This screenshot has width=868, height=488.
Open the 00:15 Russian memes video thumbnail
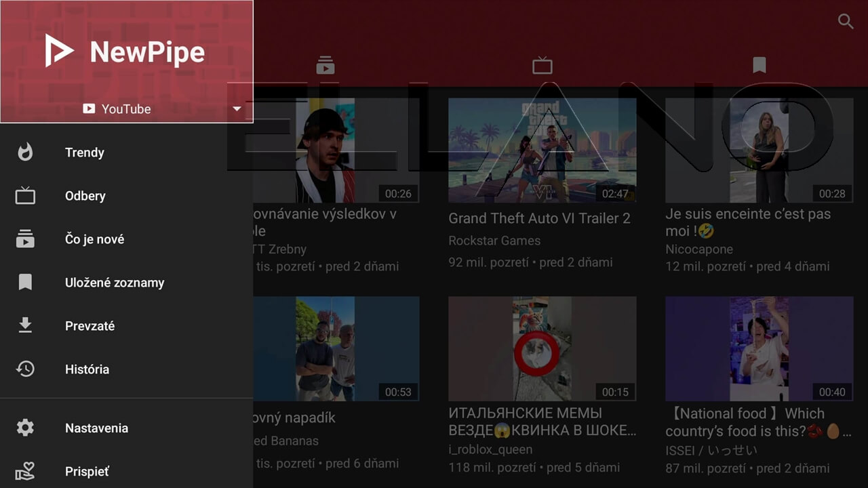(x=542, y=348)
